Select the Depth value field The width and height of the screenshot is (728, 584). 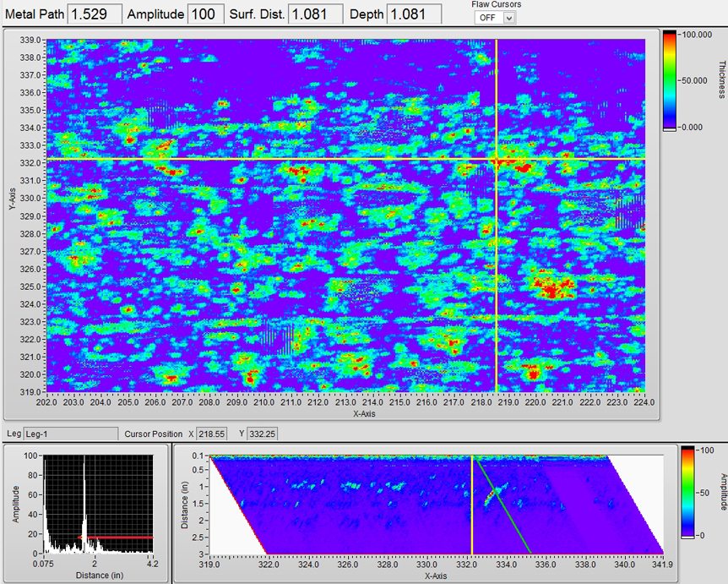413,14
